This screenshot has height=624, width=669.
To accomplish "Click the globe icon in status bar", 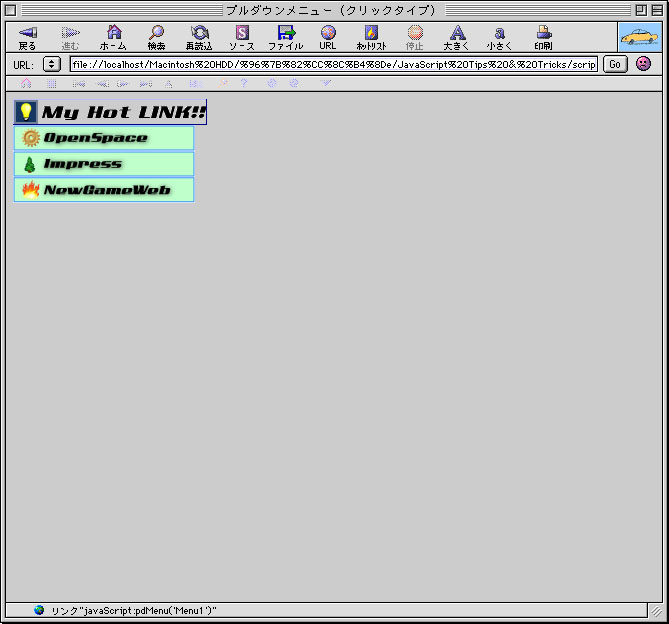I will click(39, 610).
